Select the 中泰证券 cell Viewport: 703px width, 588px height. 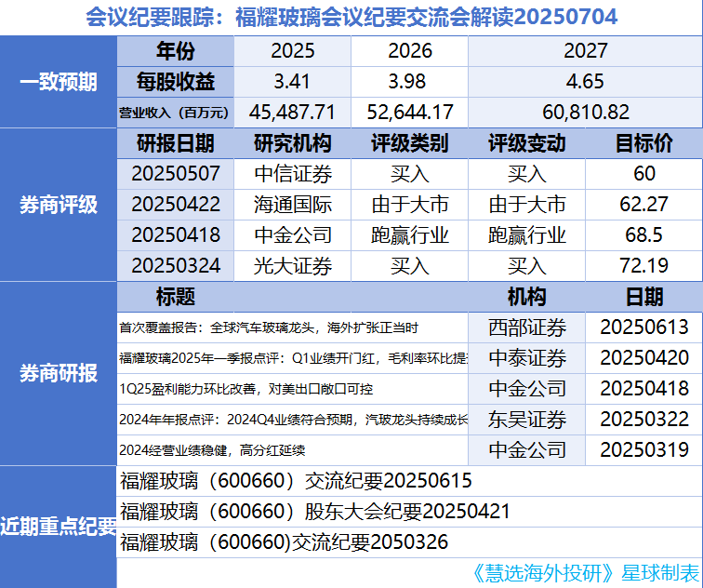point(527,358)
